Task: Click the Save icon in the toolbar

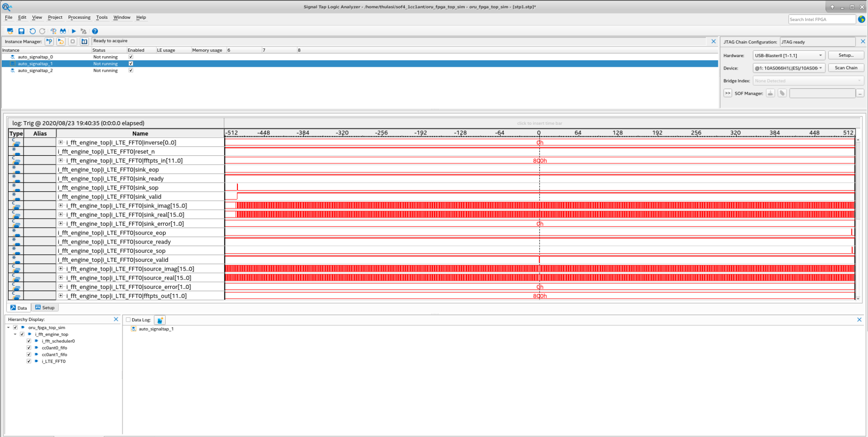Action: 21,31
